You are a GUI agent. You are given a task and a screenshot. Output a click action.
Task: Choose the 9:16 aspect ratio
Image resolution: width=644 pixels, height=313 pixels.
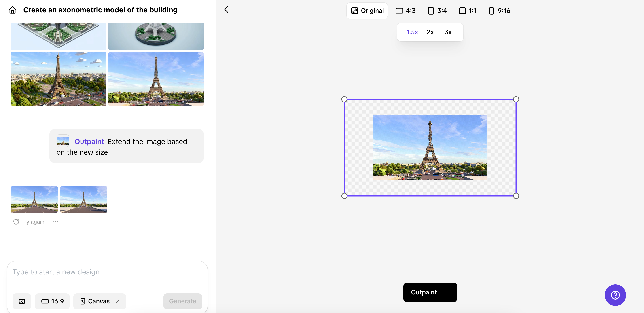(x=500, y=11)
